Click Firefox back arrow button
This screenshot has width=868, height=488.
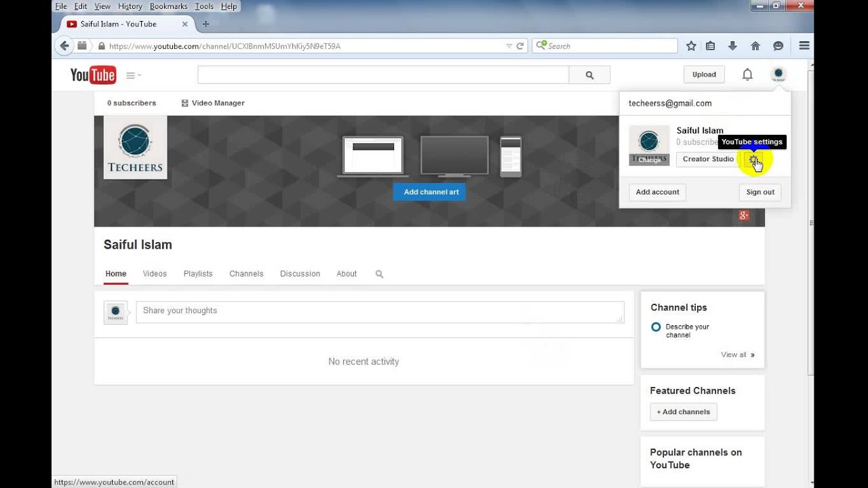[64, 46]
